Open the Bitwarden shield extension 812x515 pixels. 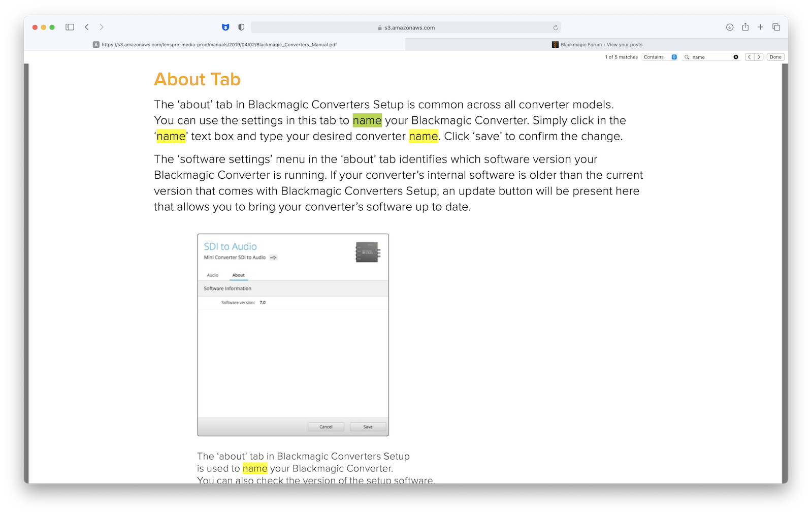225,27
